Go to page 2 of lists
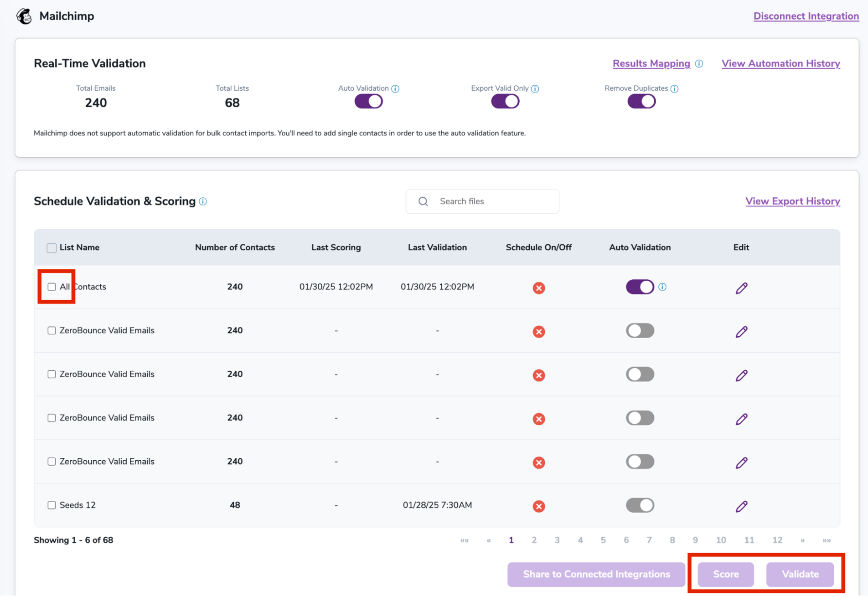This screenshot has height=596, width=868. [x=534, y=540]
